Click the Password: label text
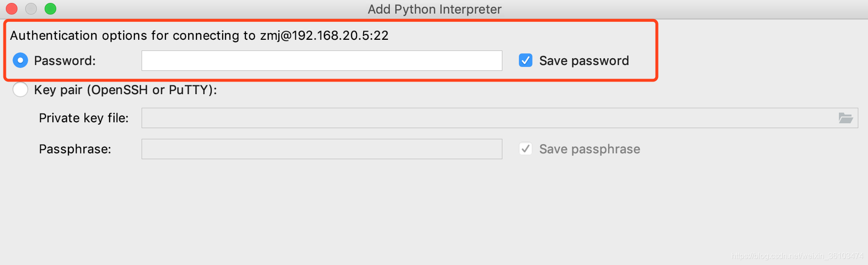This screenshot has height=265, width=868. (x=65, y=61)
